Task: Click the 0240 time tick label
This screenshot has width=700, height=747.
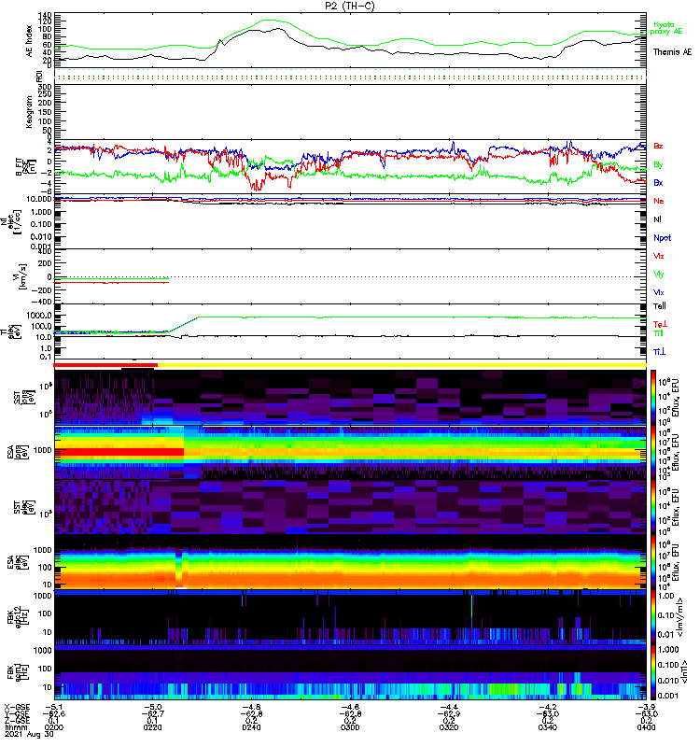Action: click(x=251, y=727)
